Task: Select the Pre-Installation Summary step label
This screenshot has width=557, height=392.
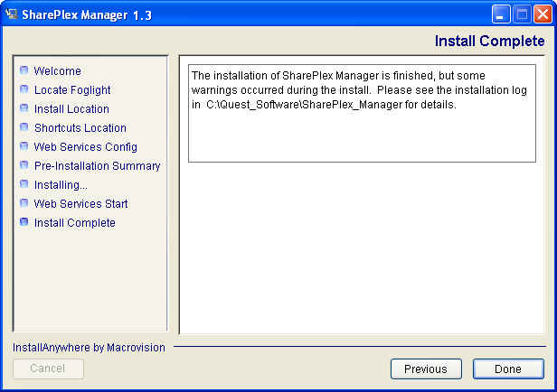Action: pos(97,166)
